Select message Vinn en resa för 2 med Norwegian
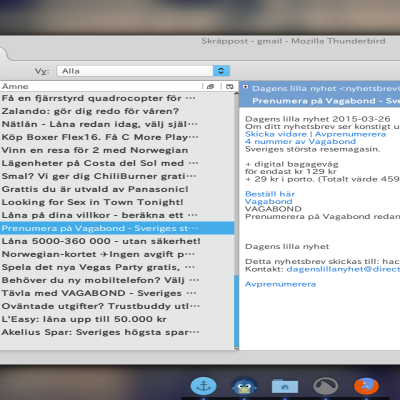This screenshot has width=400, height=400. pyautogui.click(x=117, y=150)
